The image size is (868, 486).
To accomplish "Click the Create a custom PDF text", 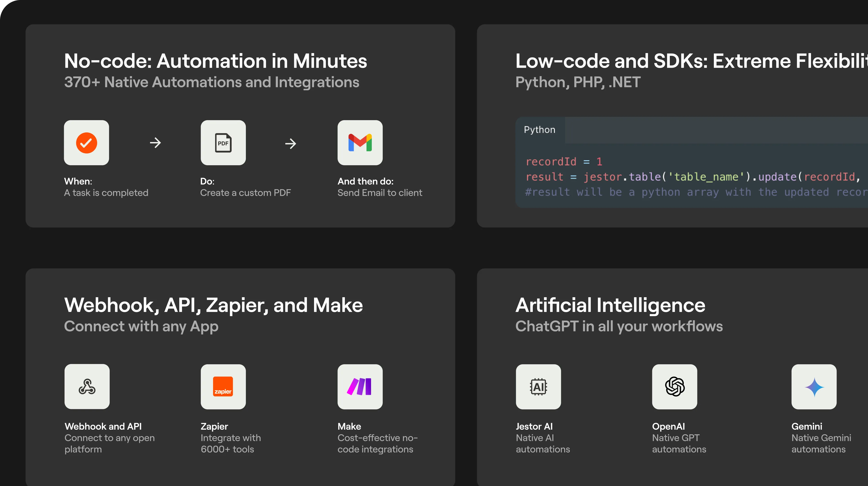I will pos(245,193).
